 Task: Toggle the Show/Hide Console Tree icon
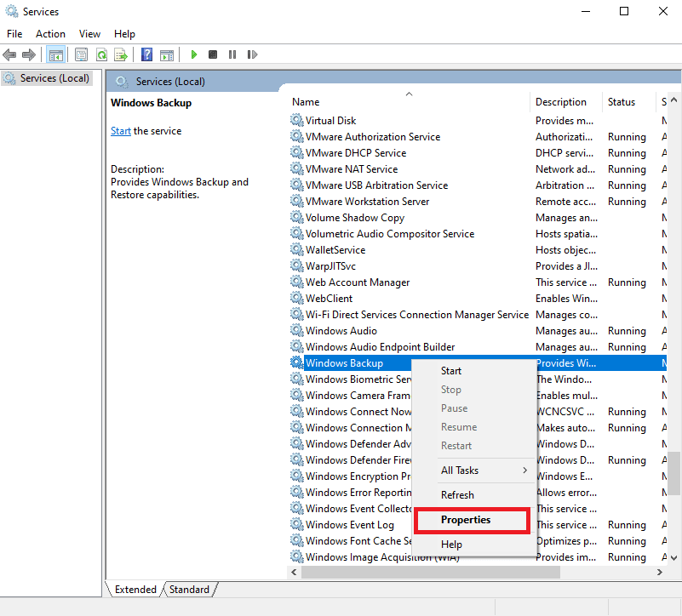click(55, 54)
